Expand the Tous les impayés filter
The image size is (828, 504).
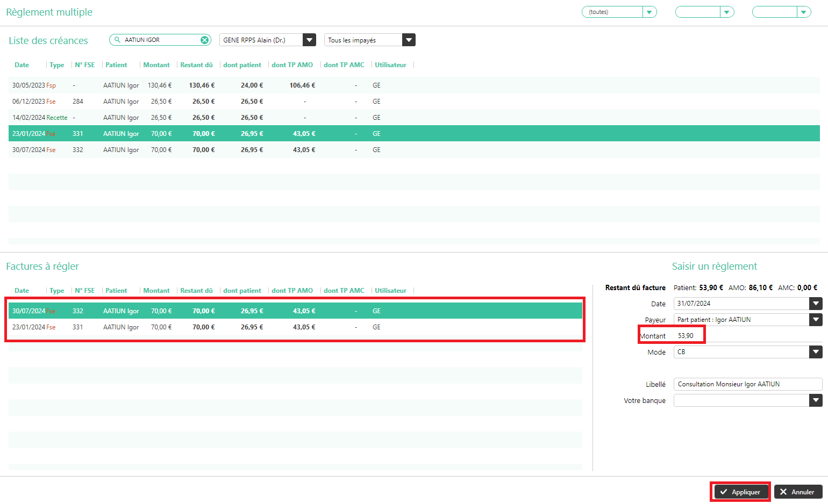[409, 40]
